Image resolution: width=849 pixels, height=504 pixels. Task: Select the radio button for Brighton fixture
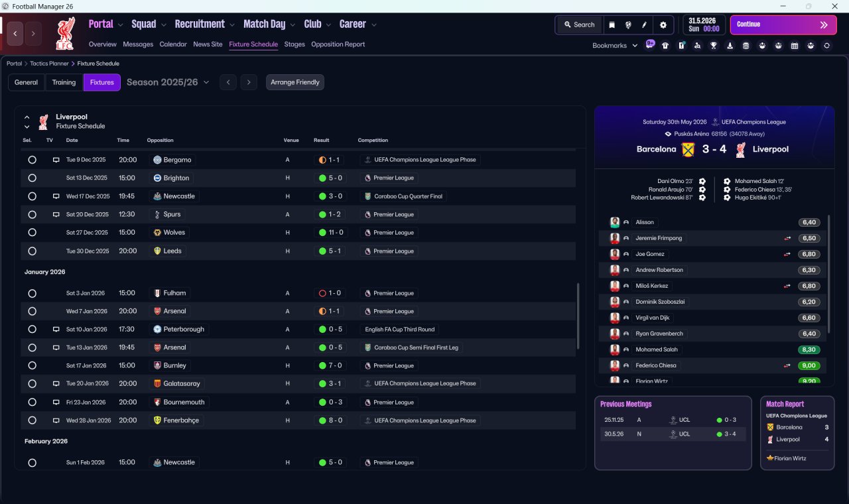click(32, 178)
